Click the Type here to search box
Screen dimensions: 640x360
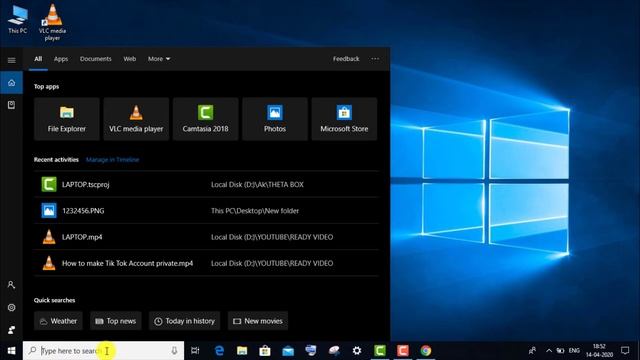103,351
